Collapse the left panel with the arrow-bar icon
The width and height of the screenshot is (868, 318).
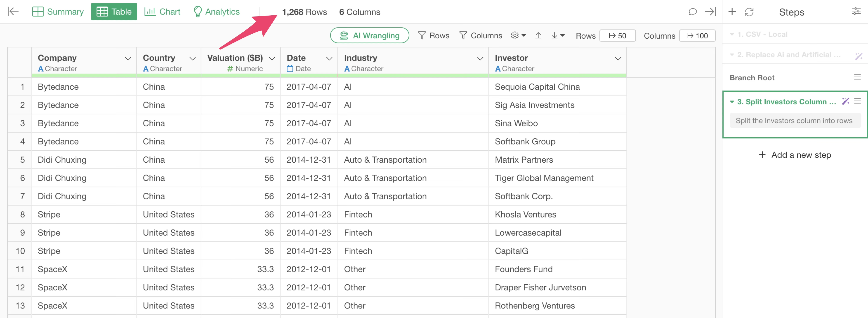[x=13, y=12]
